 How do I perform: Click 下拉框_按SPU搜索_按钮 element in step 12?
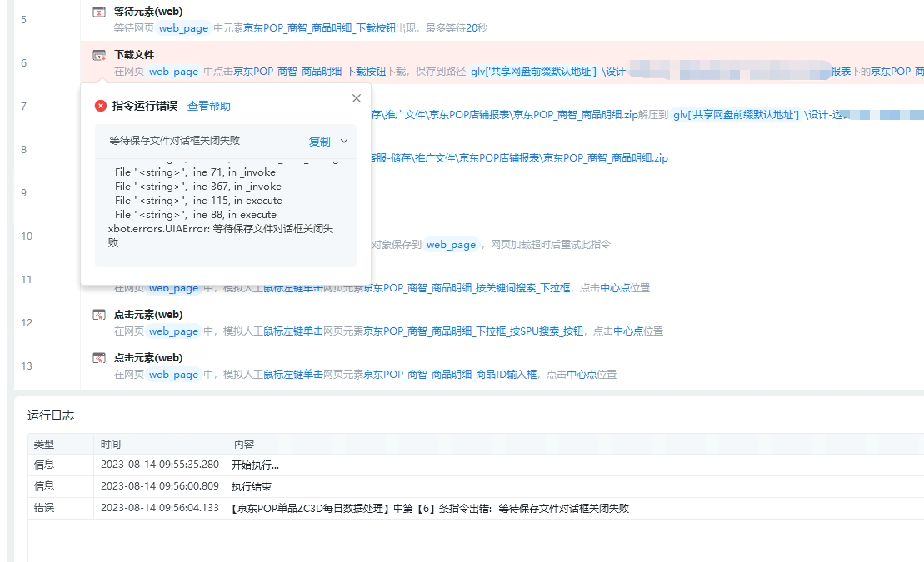[473, 331]
